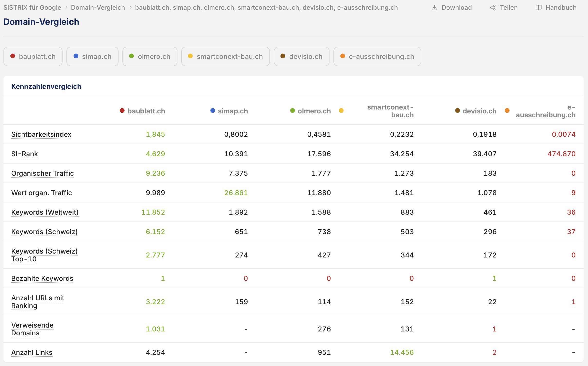
Task: Click the Handbuch book icon
Action: (538, 8)
